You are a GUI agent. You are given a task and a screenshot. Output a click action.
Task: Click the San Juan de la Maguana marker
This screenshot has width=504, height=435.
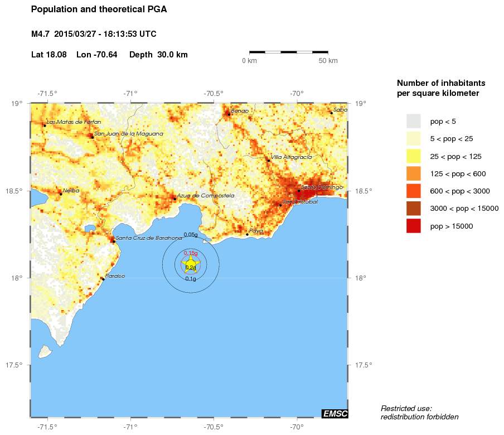[x=92, y=137]
